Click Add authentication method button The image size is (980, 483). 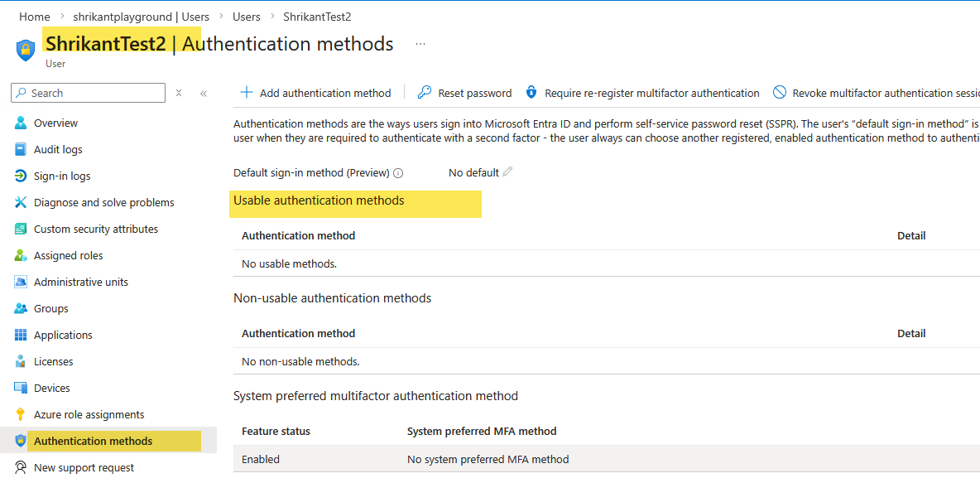pos(315,93)
